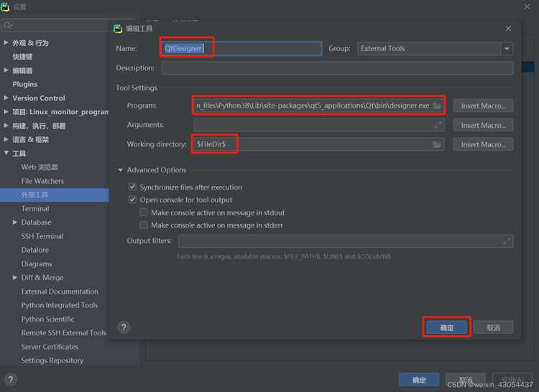Open Web 浏览器 settings page
The image size is (539, 392).
click(40, 167)
